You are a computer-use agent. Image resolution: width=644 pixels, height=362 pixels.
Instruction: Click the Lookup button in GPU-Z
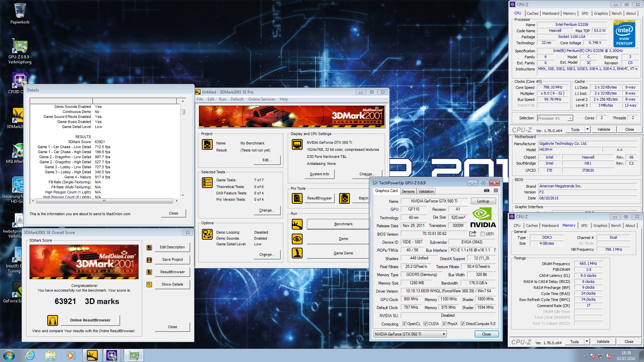click(483, 201)
